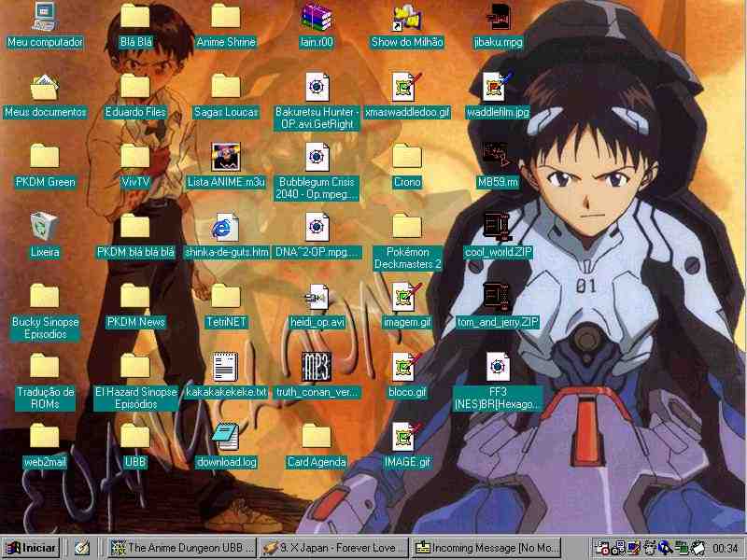Viewport: 747px width, 560px height.
Task: Click the green network monitors tray icon
Action: pos(681,548)
